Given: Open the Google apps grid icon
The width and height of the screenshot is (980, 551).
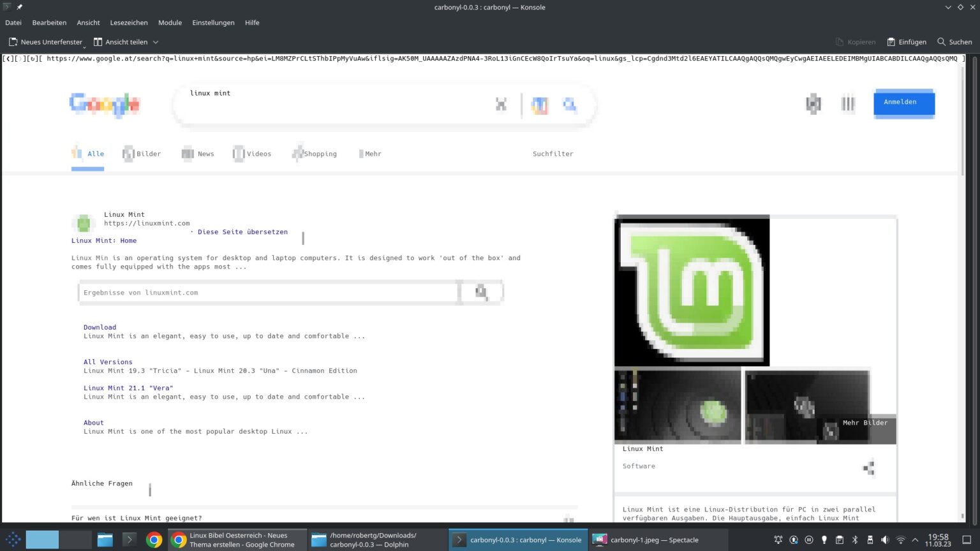Looking at the screenshot, I should (x=847, y=104).
